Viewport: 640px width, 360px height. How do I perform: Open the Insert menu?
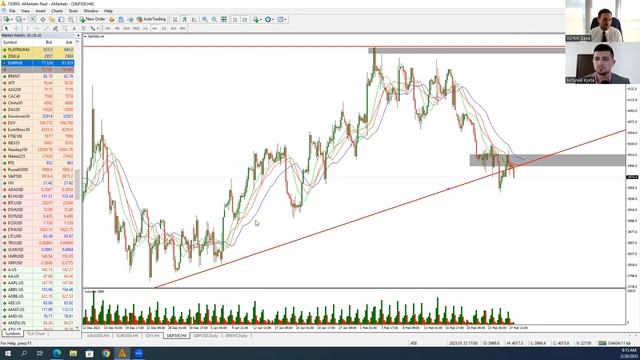click(x=40, y=11)
